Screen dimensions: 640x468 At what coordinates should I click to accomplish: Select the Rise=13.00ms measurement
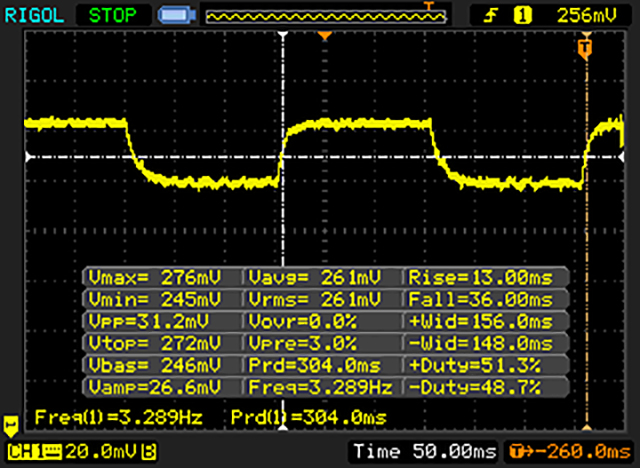(486, 277)
